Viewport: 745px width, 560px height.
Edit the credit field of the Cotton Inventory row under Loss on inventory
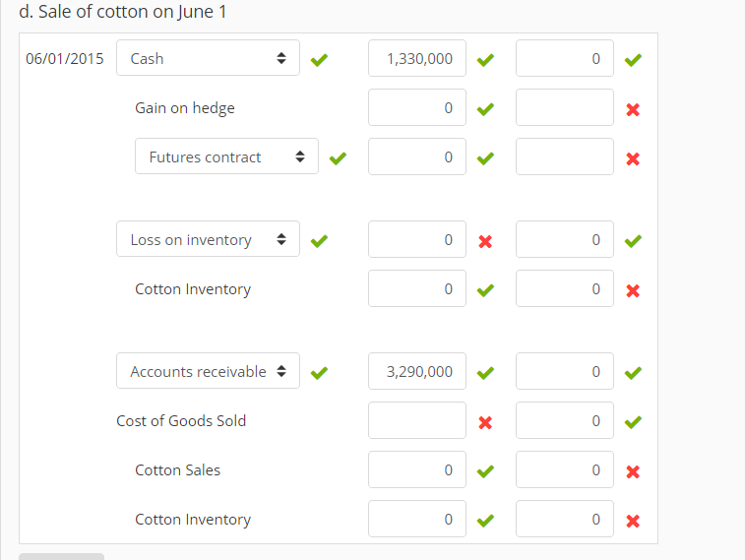(565, 288)
